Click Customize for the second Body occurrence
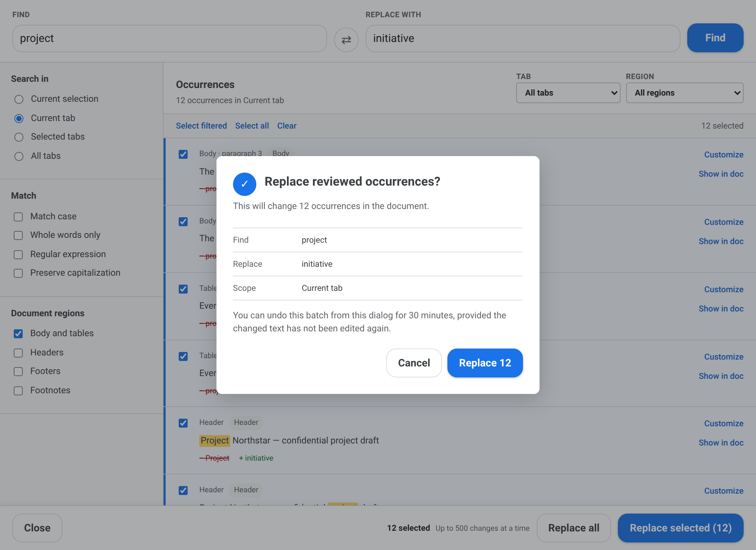The height and width of the screenshot is (550, 756). click(724, 222)
